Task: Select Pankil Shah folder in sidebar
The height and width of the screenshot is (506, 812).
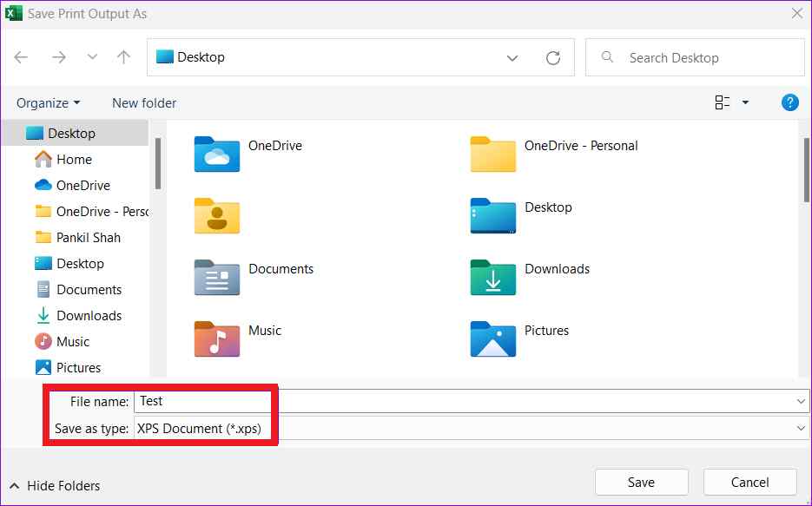Action: pyautogui.click(x=76, y=238)
